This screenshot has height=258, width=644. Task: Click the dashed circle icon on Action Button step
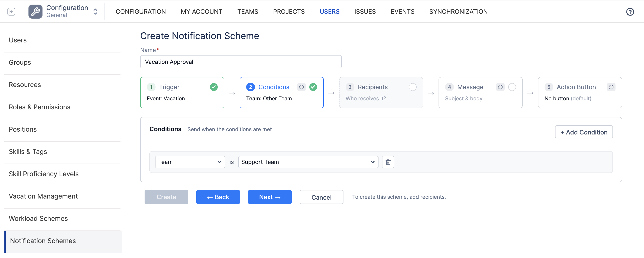coord(611,87)
